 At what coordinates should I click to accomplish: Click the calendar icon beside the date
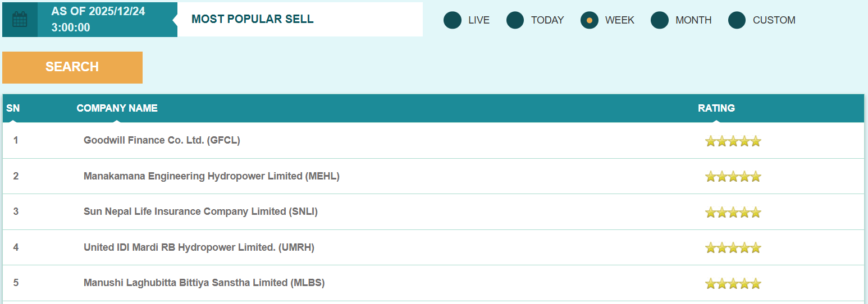click(20, 20)
